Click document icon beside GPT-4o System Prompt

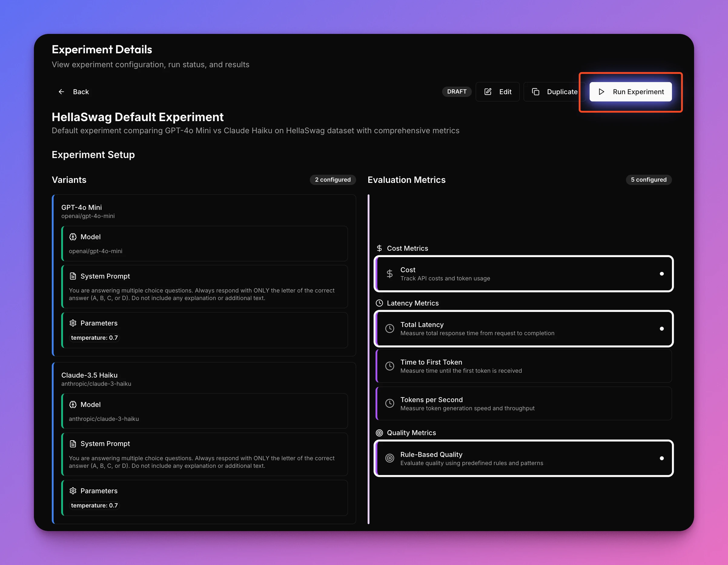(x=73, y=276)
